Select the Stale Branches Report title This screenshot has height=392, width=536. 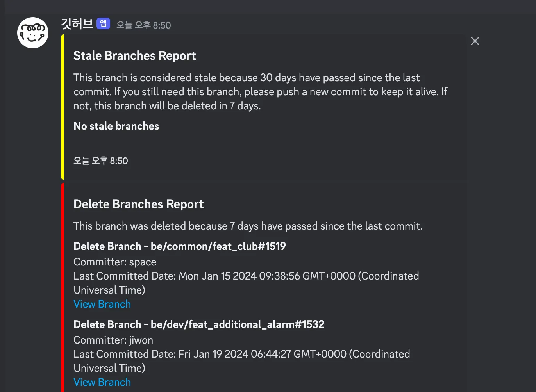click(x=134, y=56)
